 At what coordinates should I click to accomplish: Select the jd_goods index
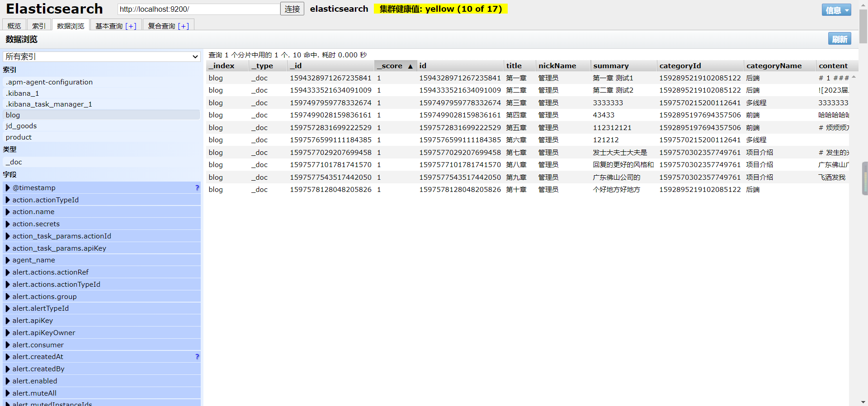tap(102, 126)
